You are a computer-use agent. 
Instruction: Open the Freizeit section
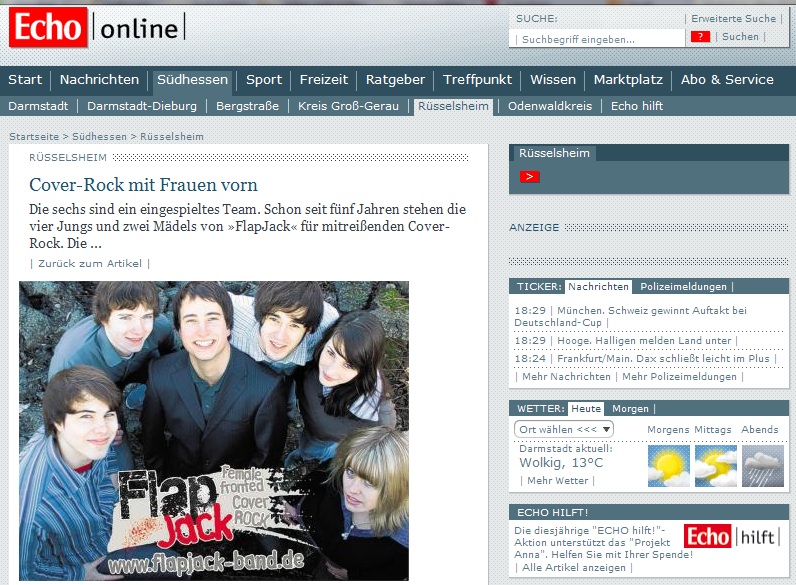coord(324,80)
